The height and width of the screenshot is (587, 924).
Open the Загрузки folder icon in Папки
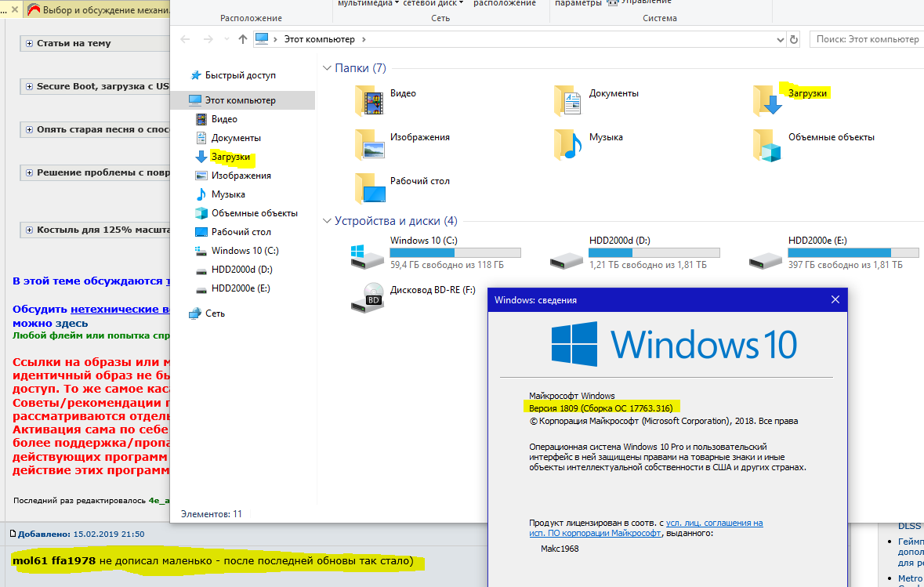point(767,101)
